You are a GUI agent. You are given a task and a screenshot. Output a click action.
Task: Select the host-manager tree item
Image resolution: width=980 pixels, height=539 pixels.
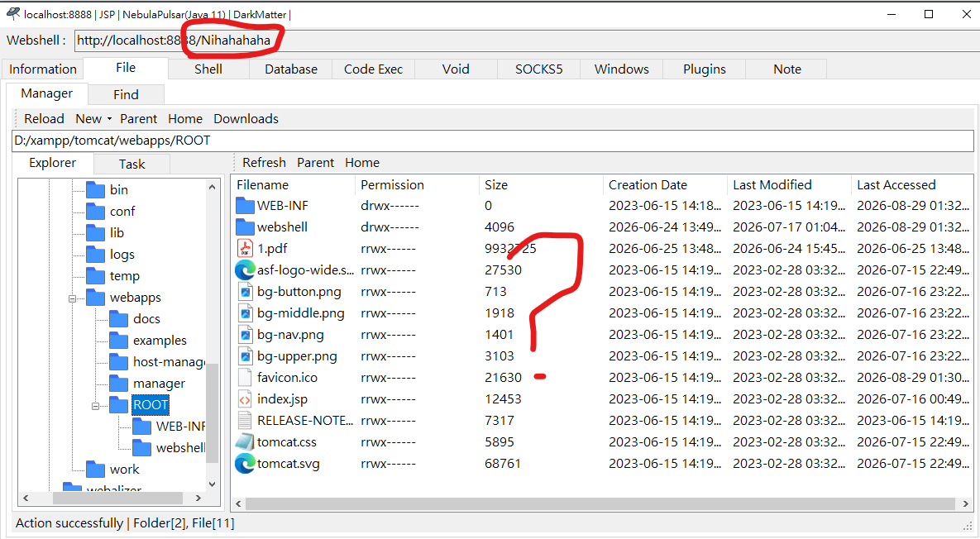pyautogui.click(x=169, y=361)
